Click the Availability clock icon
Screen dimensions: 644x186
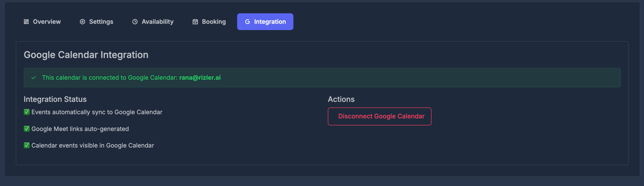click(x=135, y=22)
